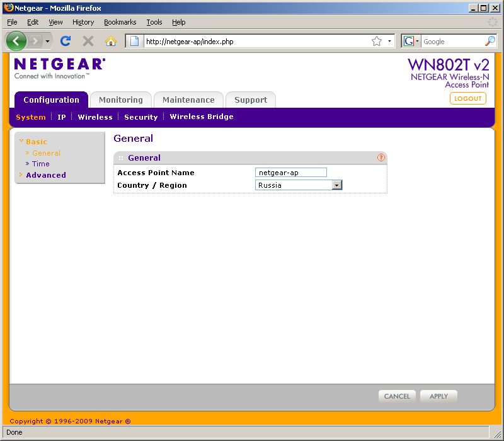
Task: Open the Security submenu item
Action: pyautogui.click(x=140, y=117)
